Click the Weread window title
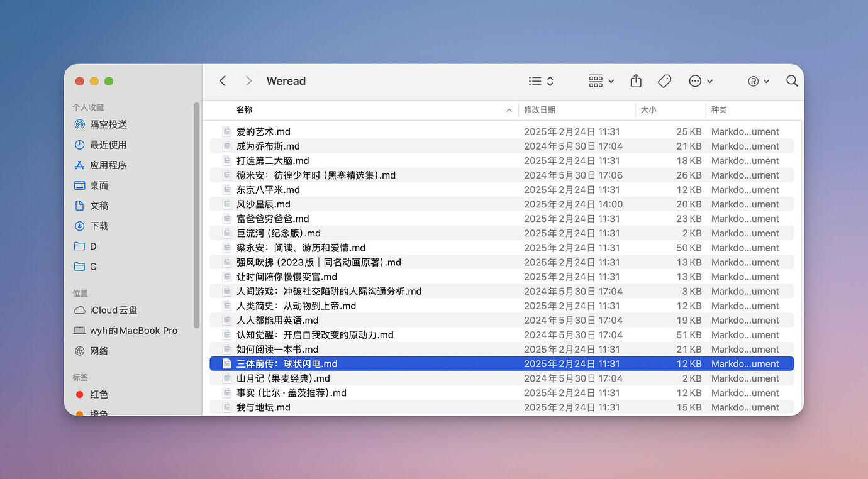The height and width of the screenshot is (479, 868). point(286,81)
